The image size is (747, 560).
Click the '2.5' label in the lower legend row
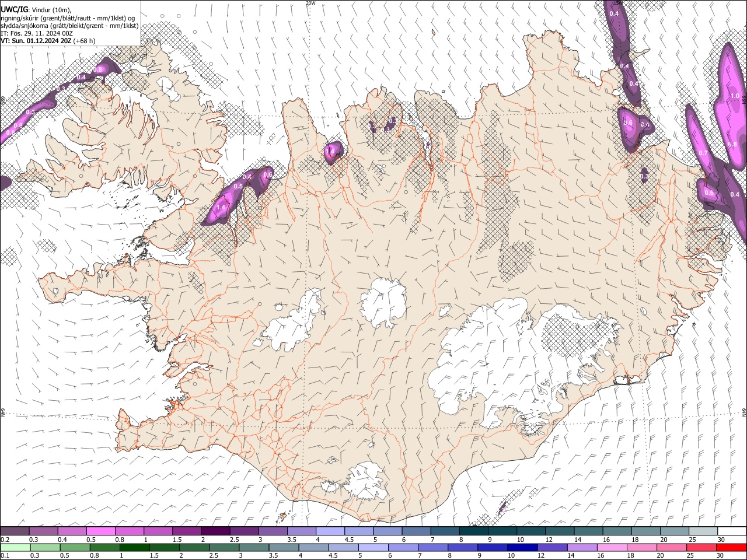pyautogui.click(x=212, y=555)
